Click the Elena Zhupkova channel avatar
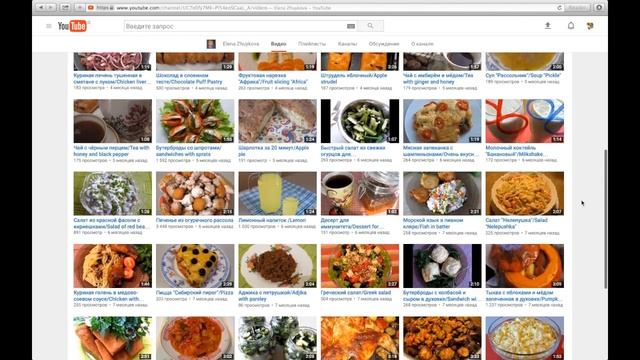The image size is (640, 360). 211,44
